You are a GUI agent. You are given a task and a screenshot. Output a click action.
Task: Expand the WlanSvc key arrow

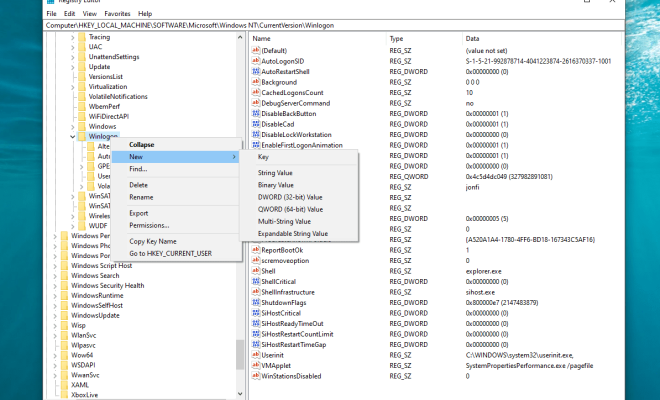pos(55,336)
